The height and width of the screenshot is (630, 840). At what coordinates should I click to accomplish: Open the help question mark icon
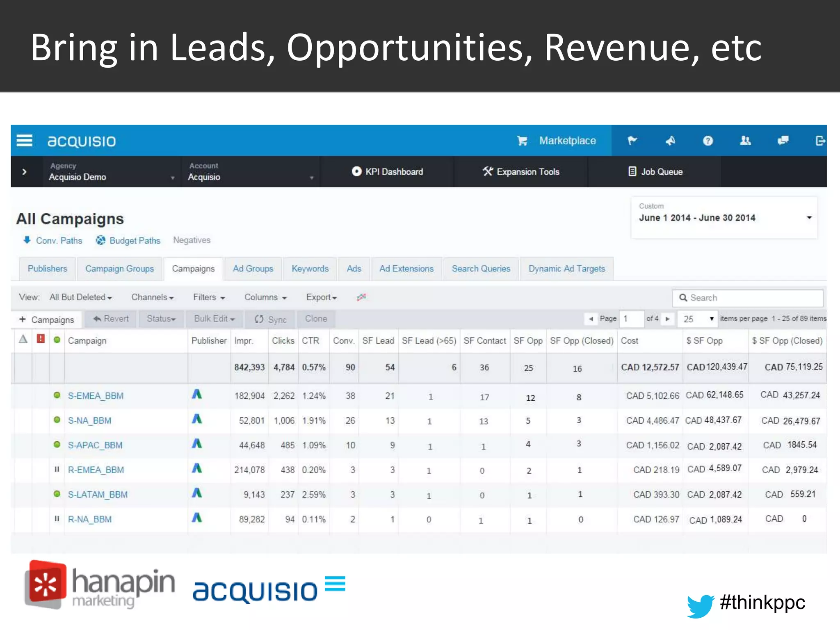click(708, 141)
